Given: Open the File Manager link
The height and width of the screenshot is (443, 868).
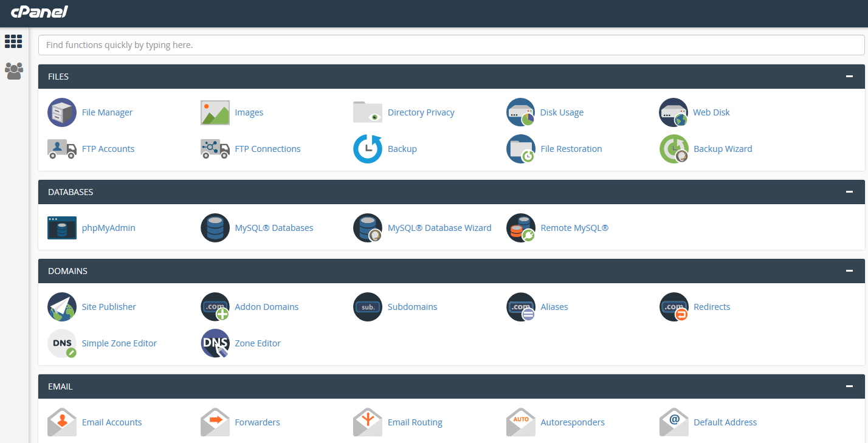Looking at the screenshot, I should (x=107, y=112).
